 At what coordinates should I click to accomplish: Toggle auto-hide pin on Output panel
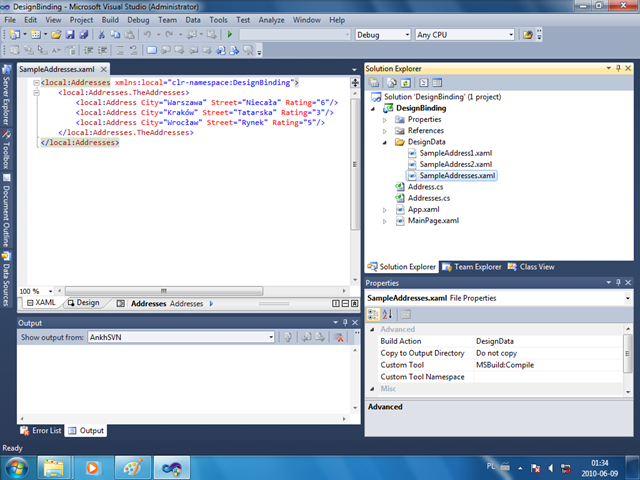pos(345,322)
